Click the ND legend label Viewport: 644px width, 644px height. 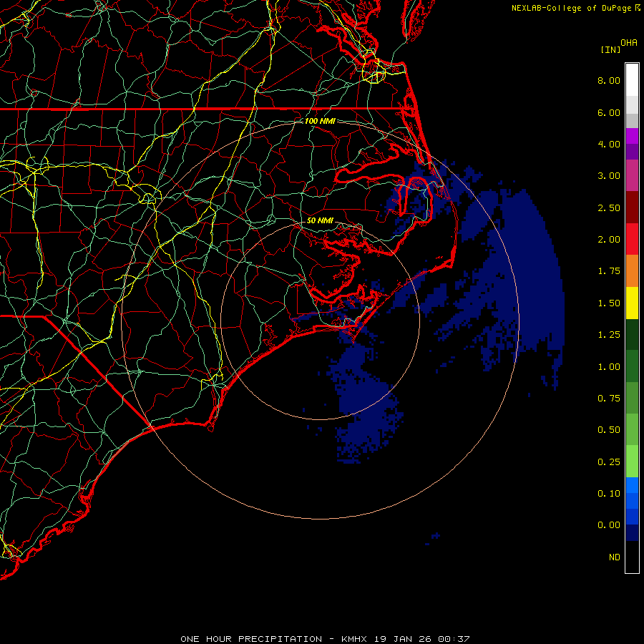point(615,557)
